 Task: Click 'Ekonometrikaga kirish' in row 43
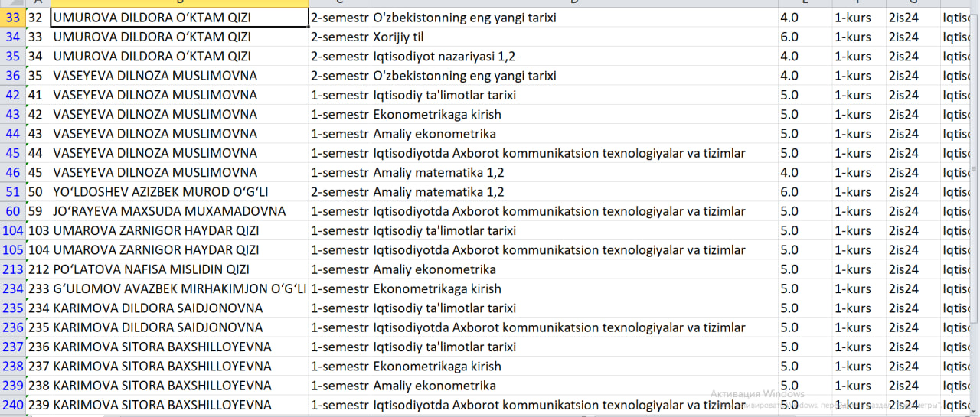pyautogui.click(x=574, y=115)
